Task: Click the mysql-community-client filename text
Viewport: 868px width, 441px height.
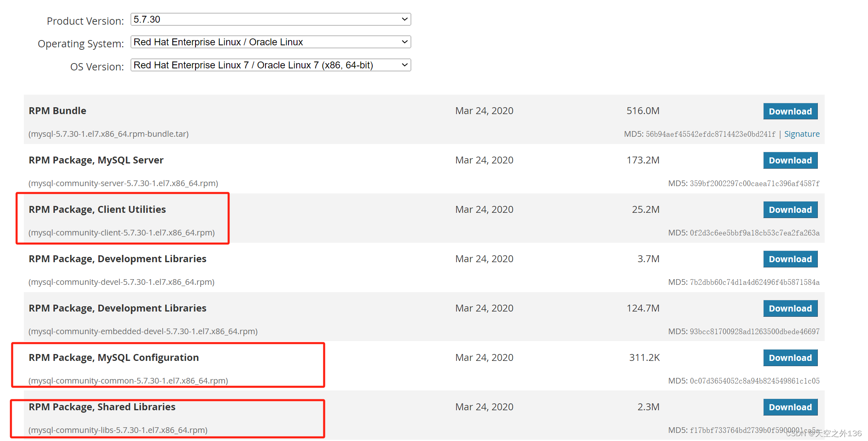Action: click(121, 233)
